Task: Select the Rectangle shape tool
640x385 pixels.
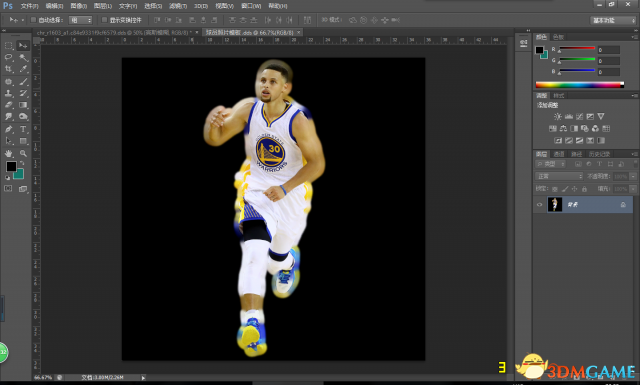Action: click(23, 141)
